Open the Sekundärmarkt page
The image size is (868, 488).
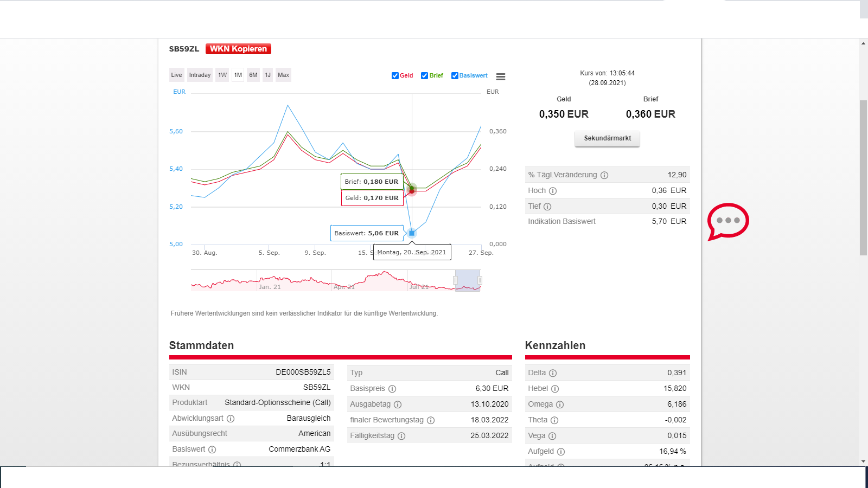(607, 138)
